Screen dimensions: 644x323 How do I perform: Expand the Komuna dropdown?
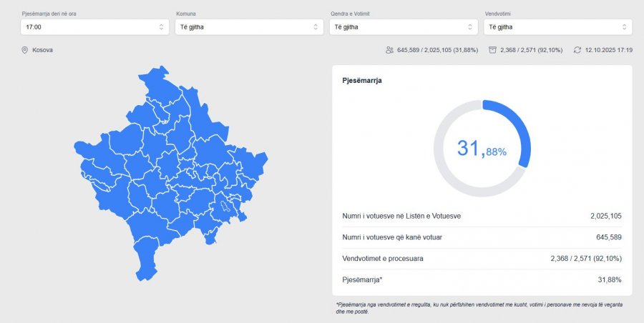[x=249, y=27]
